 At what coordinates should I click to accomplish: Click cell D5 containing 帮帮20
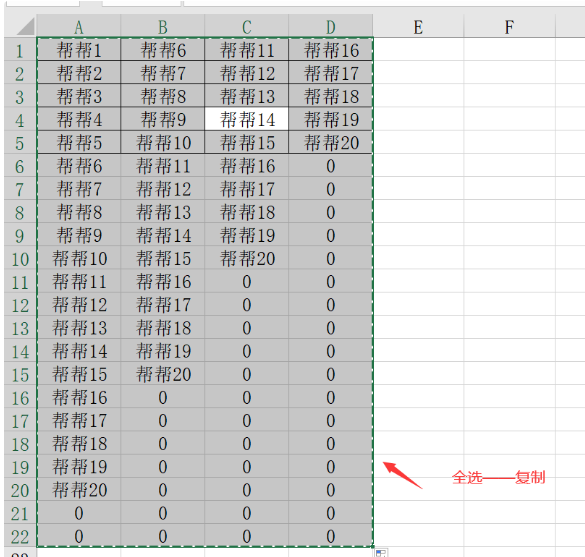pos(331,143)
